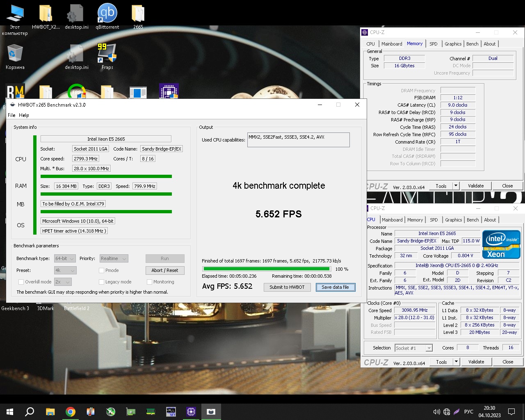The width and height of the screenshot is (525, 420).
Task: Open the Help menu in HWBOT x265
Action: 24,115
